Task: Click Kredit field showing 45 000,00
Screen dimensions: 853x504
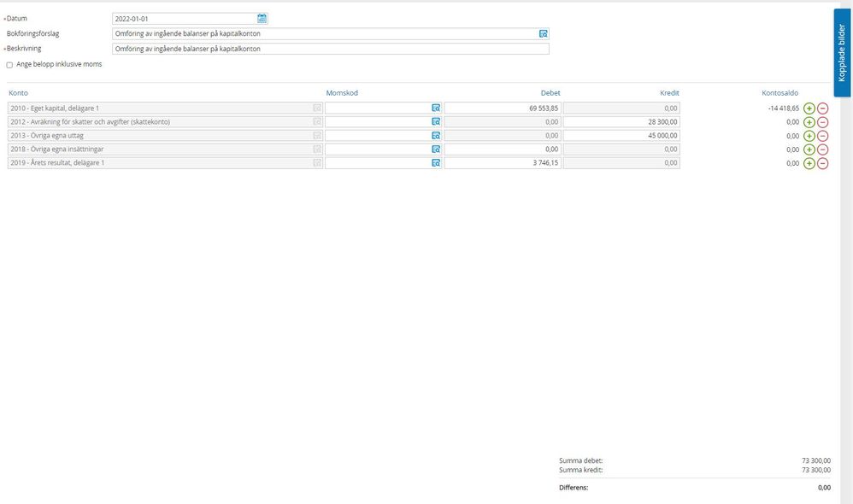Action: coord(621,136)
